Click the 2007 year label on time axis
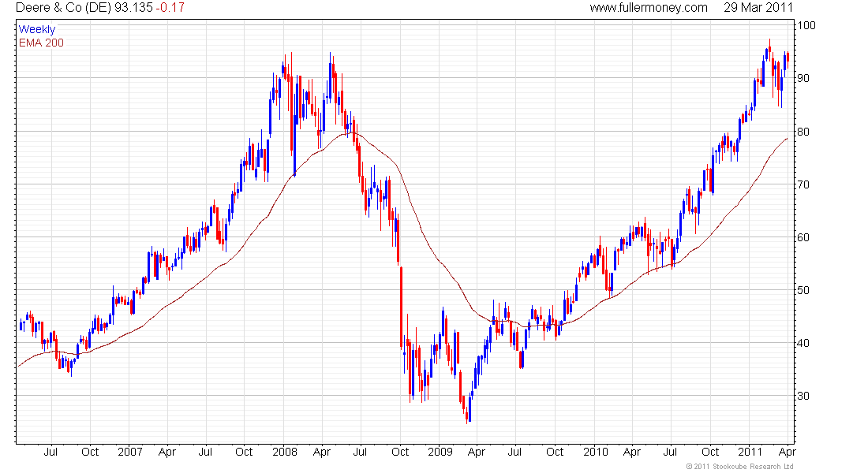Image resolution: width=868 pixels, height=473 pixels. (x=130, y=452)
